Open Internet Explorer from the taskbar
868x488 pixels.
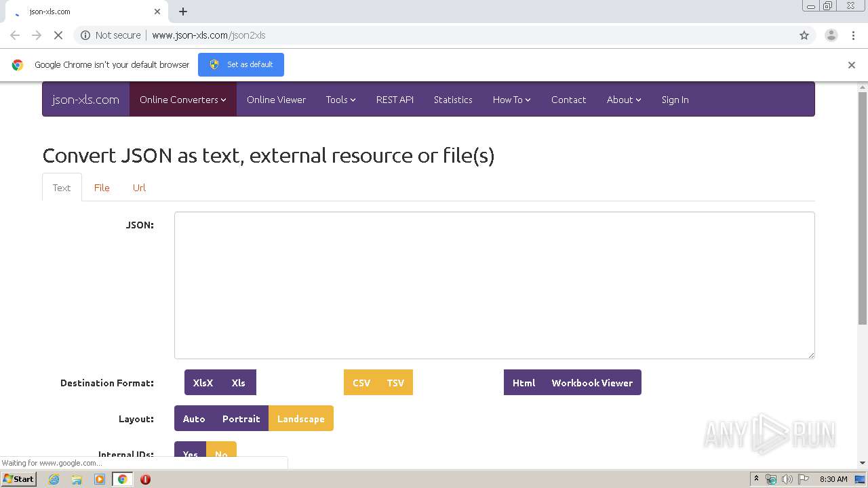(54, 479)
